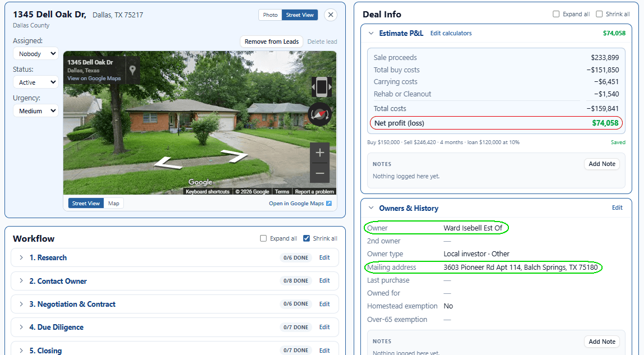Close the property detail panel with X
Viewport: 644px width, 355px height.
331,15
